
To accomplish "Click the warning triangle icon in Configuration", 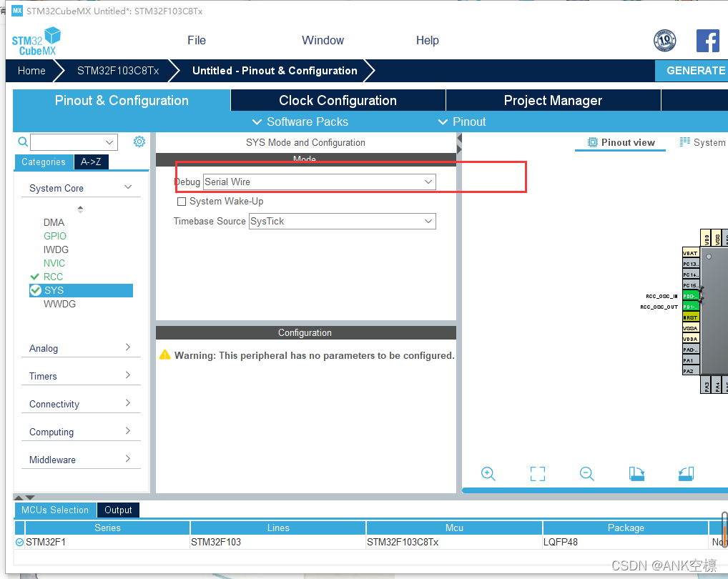I will 164,355.
